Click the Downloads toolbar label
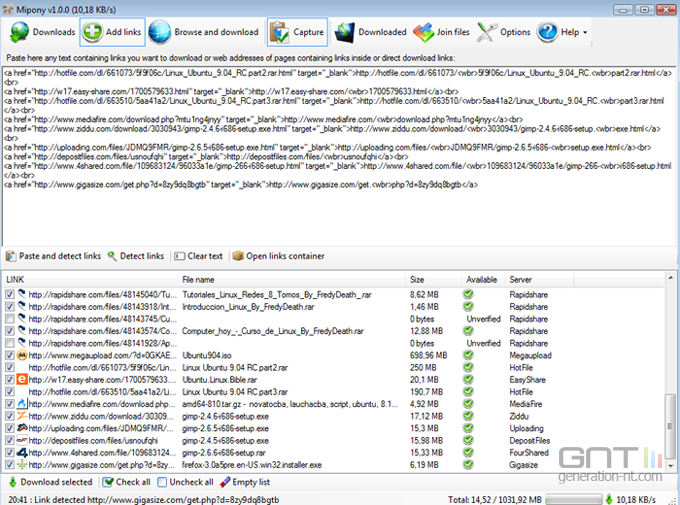The image size is (680, 505). click(x=54, y=32)
